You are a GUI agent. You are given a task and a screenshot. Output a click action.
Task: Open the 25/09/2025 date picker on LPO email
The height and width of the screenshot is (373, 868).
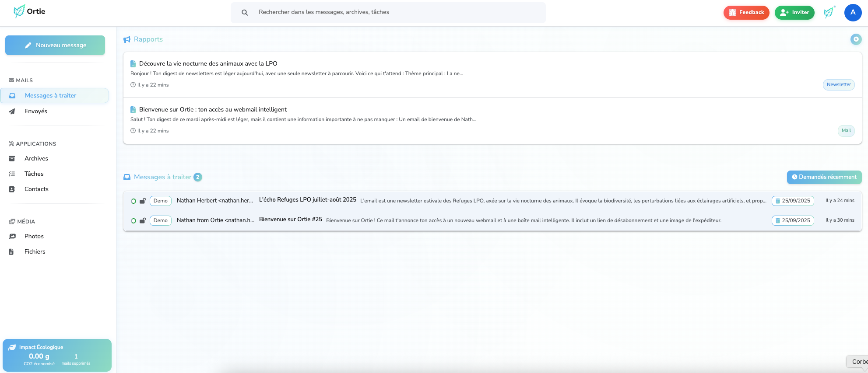(792, 201)
